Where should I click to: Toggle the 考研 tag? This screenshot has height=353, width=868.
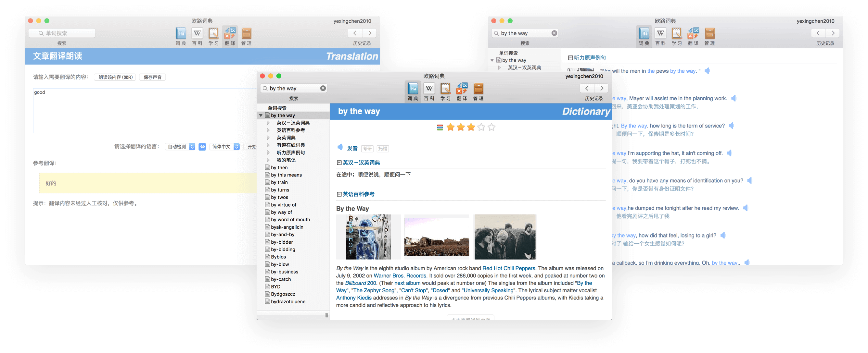click(367, 149)
